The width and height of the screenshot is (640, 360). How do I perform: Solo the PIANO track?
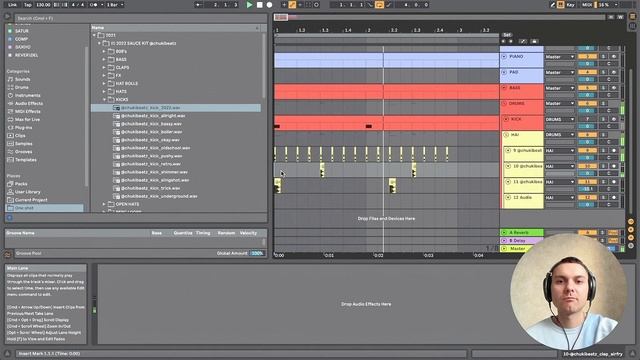click(x=603, y=56)
